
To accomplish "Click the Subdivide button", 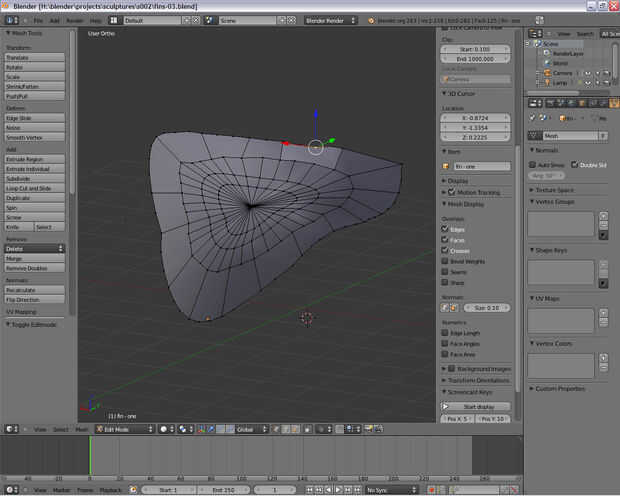I will click(35, 179).
